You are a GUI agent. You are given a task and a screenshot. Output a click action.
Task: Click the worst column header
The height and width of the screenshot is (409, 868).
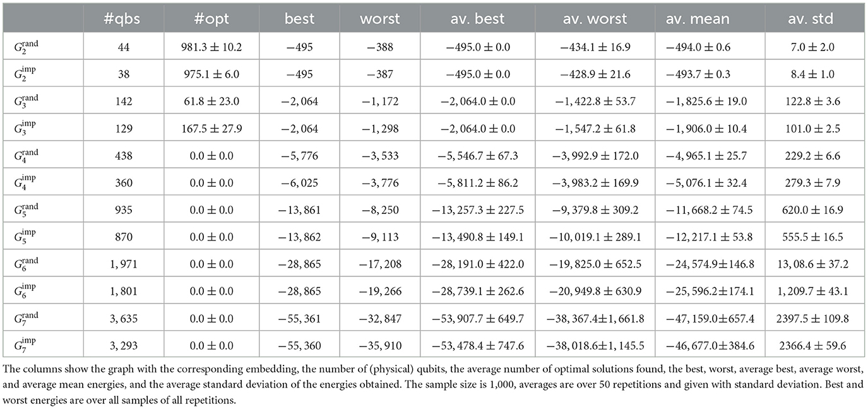click(379, 19)
